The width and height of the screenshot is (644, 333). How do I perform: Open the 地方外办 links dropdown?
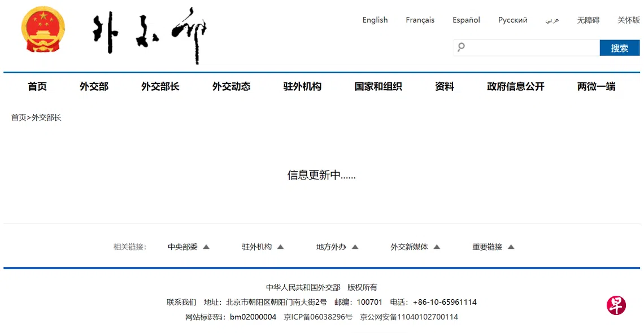pyautogui.click(x=337, y=247)
